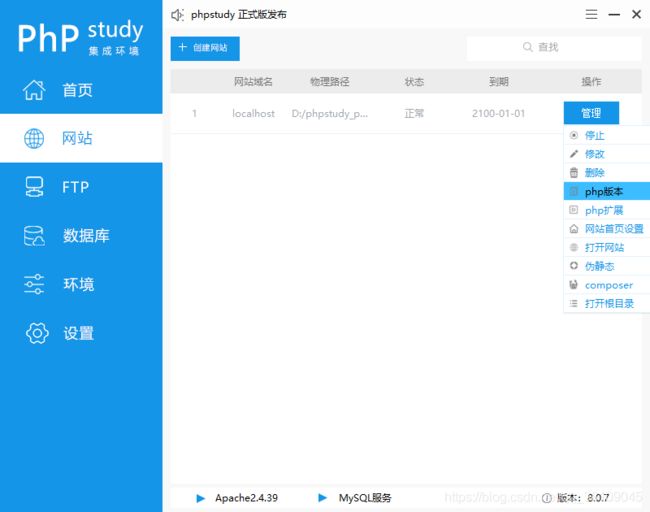Choose 删除 from the manage menu
This screenshot has height=512, width=650.
[607, 172]
